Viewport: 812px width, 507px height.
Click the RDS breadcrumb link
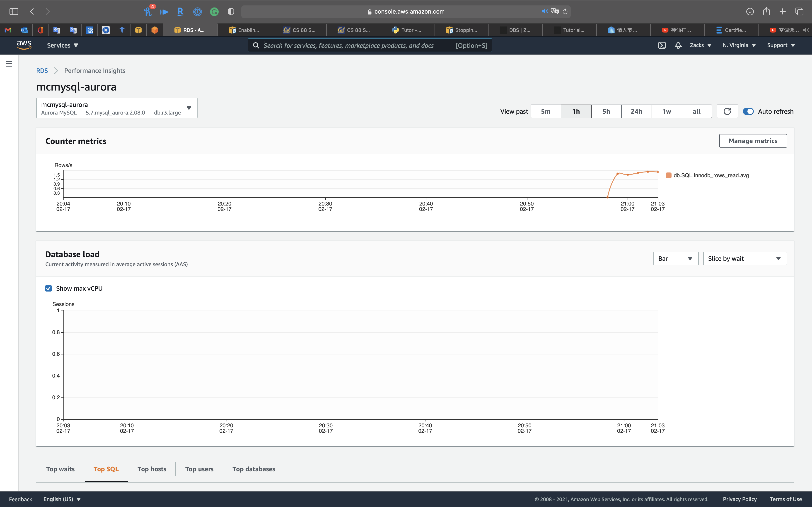point(42,71)
